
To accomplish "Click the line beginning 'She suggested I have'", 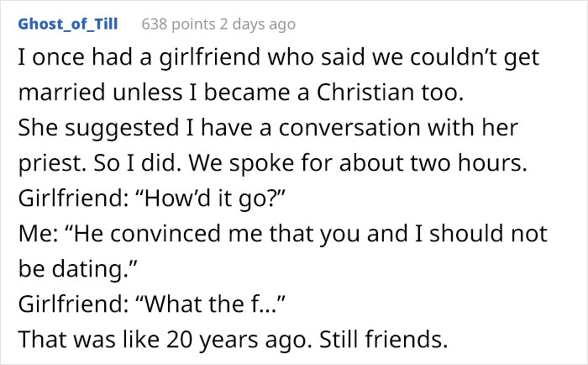I will (x=269, y=130).
